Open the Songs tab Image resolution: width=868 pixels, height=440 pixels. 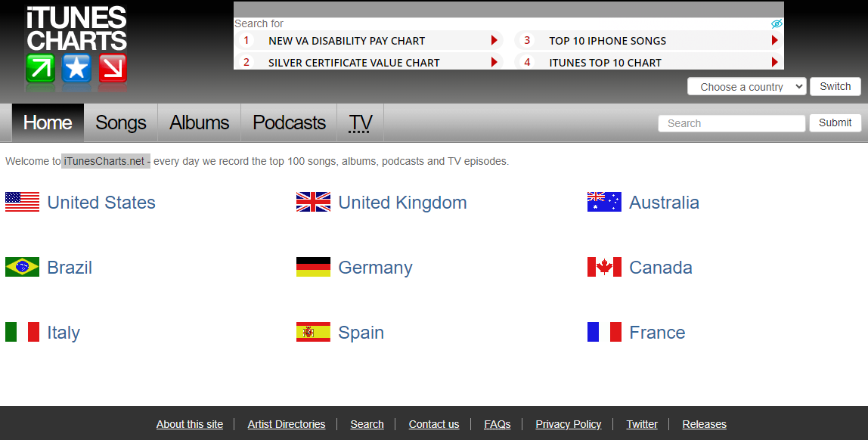121,122
